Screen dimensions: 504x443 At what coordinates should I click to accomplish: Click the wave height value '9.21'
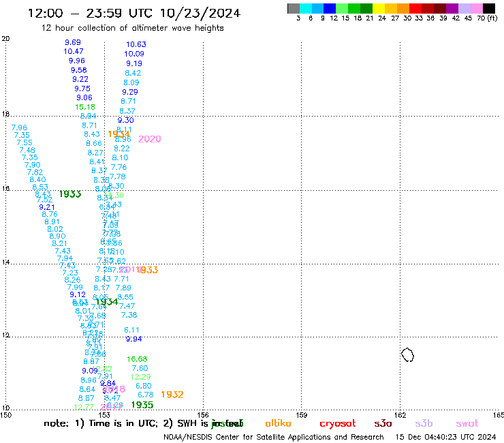46,207
